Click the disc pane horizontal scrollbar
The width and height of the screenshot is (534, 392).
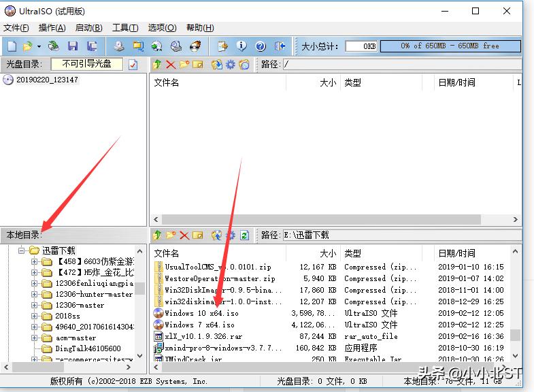321,220
